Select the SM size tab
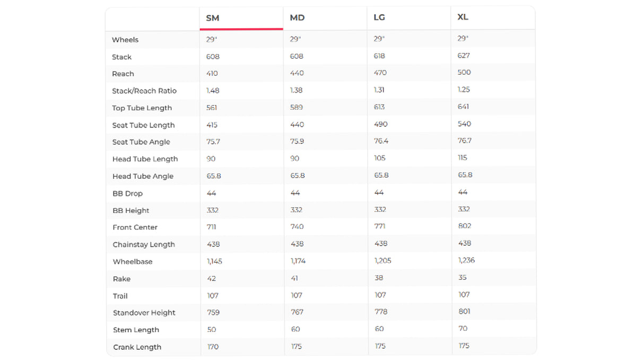The width and height of the screenshot is (644, 362). tap(213, 18)
